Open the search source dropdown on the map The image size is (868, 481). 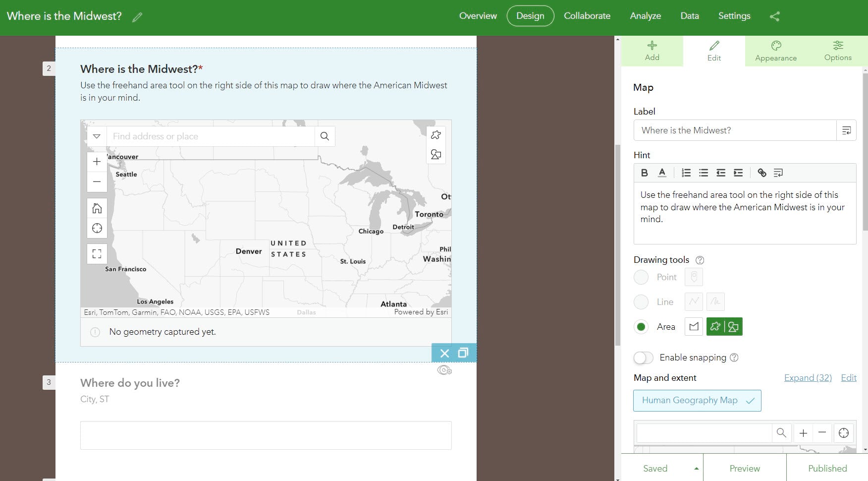pos(97,136)
